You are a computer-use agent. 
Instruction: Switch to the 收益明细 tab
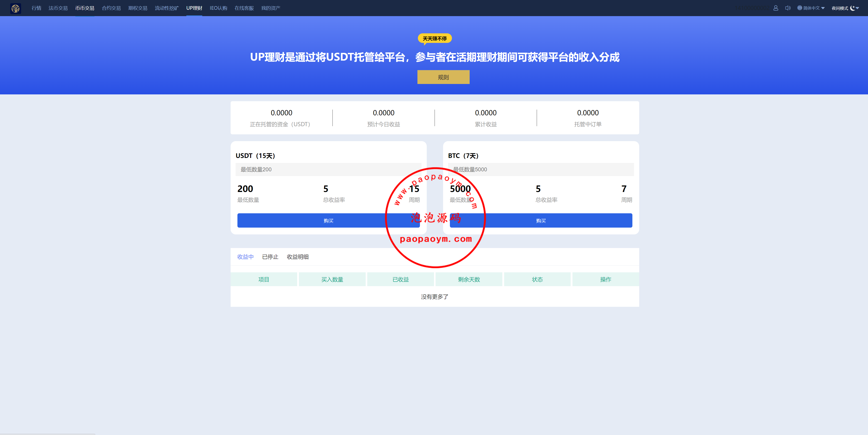pyautogui.click(x=298, y=257)
